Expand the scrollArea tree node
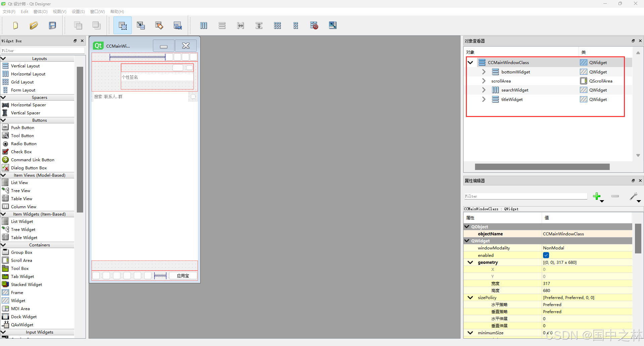The height and width of the screenshot is (346, 644). click(x=484, y=81)
